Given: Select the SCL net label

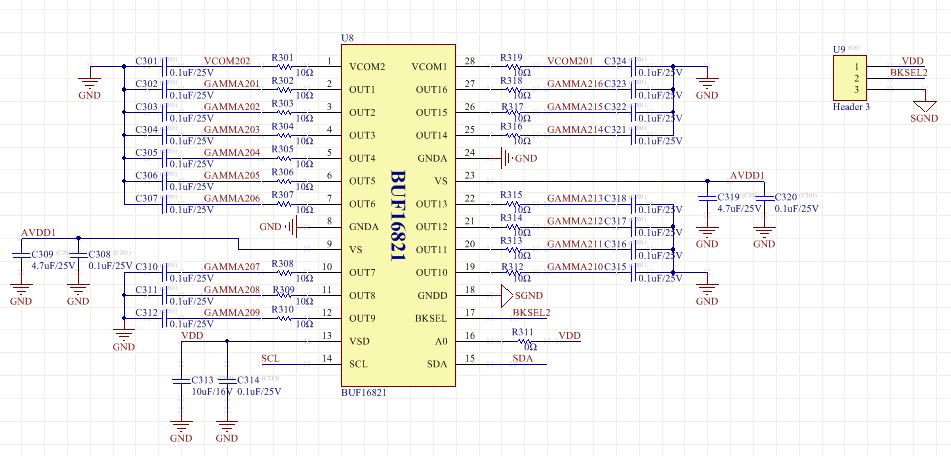Looking at the screenshot, I should coord(271,358).
